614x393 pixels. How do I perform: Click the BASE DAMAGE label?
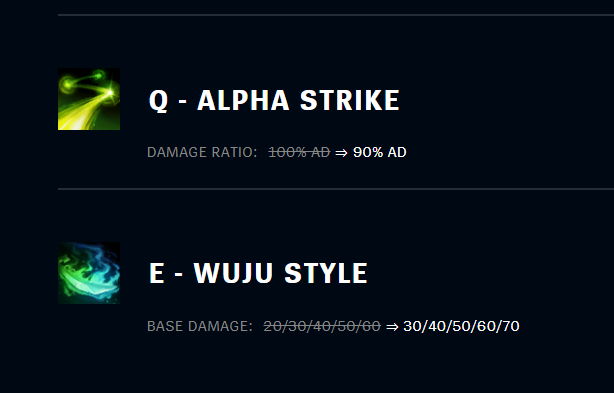point(200,326)
